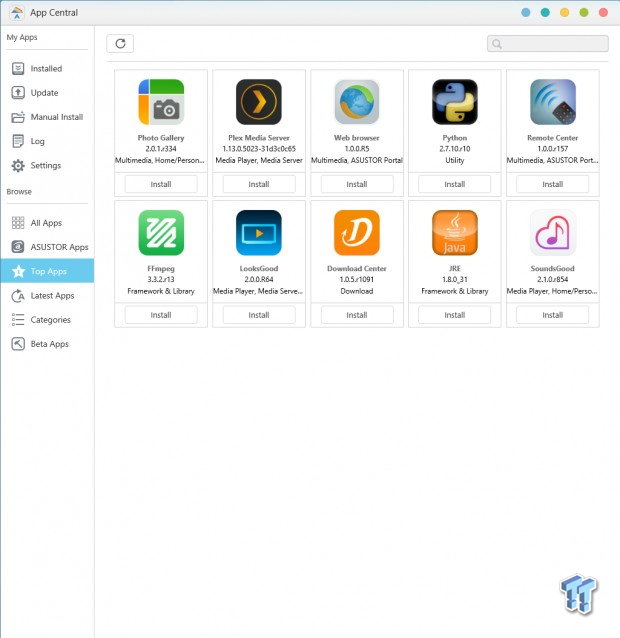The height and width of the screenshot is (638, 620).
Task: Click the LooksGood title text
Action: [259, 269]
